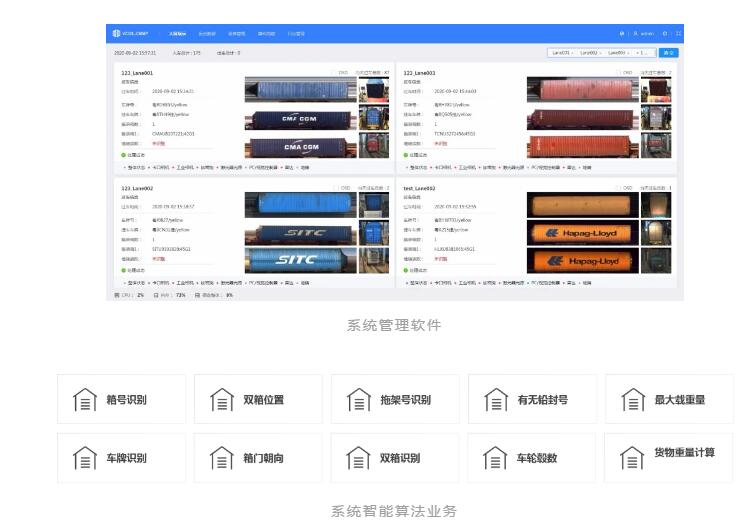Viewport: 750px width, 526px height.
Task: Tick the OSD checkbox on the 123_Lane003 card
Action: click(618, 73)
